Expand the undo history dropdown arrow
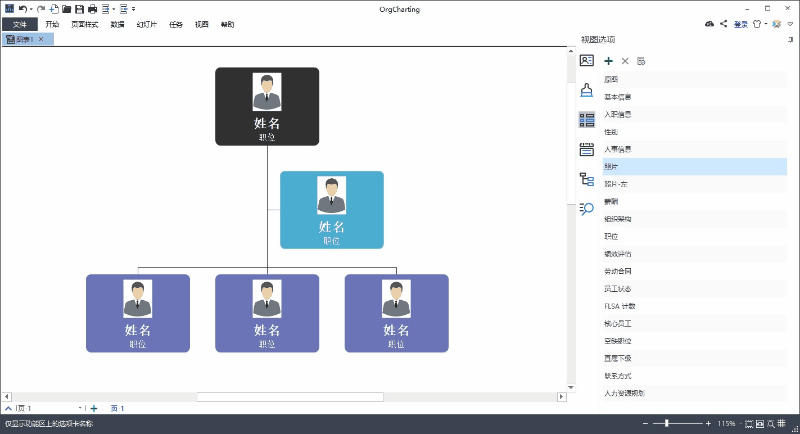 point(32,8)
